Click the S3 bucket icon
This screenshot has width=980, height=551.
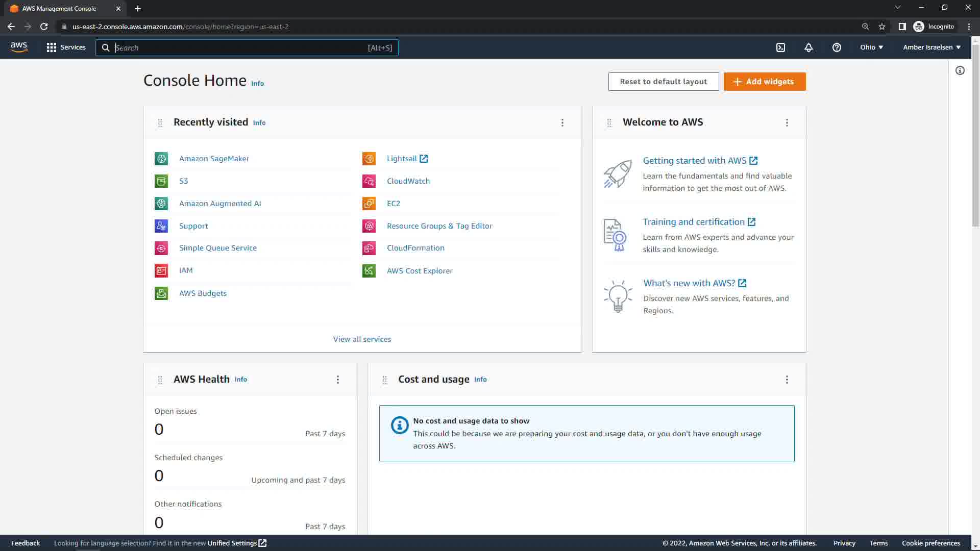pos(161,181)
